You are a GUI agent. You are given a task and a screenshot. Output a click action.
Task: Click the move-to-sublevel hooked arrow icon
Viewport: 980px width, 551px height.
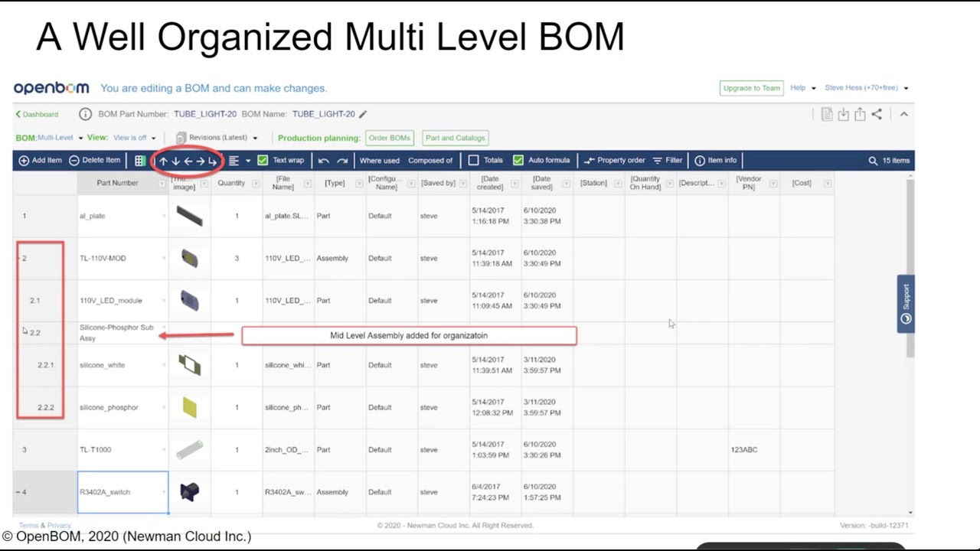(212, 161)
